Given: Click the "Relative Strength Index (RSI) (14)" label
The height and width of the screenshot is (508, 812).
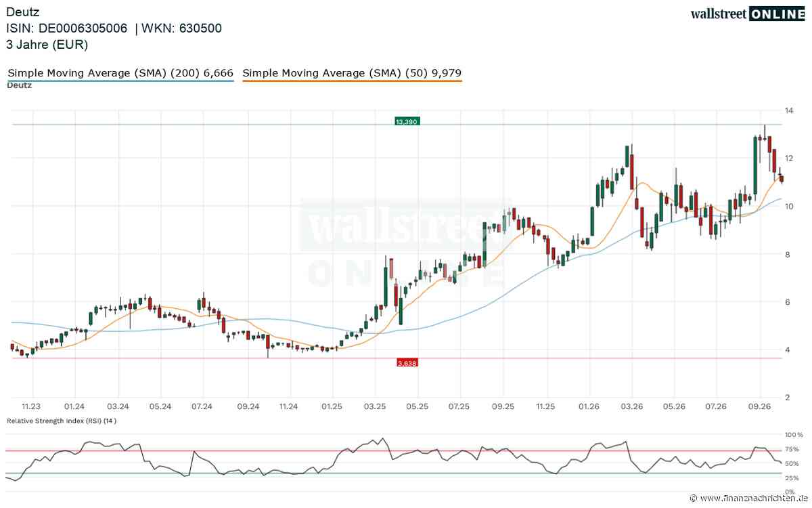Looking at the screenshot, I should 62,421.
